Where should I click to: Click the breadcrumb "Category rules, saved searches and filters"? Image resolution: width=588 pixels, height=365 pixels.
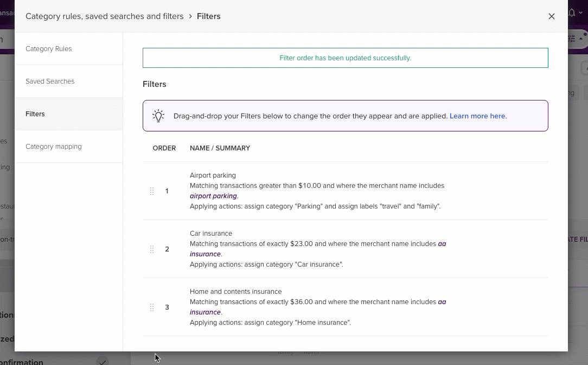point(105,16)
